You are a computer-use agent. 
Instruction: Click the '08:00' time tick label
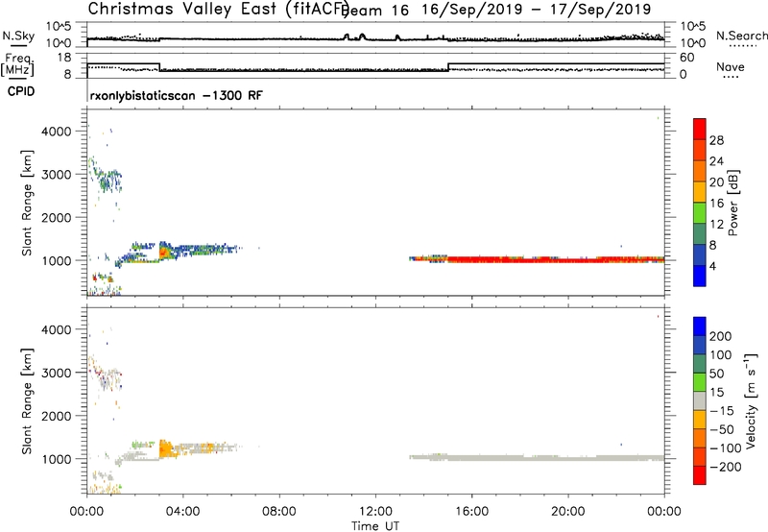(279, 512)
